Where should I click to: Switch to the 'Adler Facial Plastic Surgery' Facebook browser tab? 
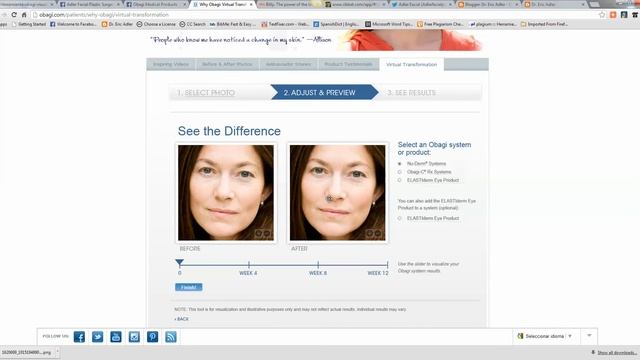pos(89,4)
